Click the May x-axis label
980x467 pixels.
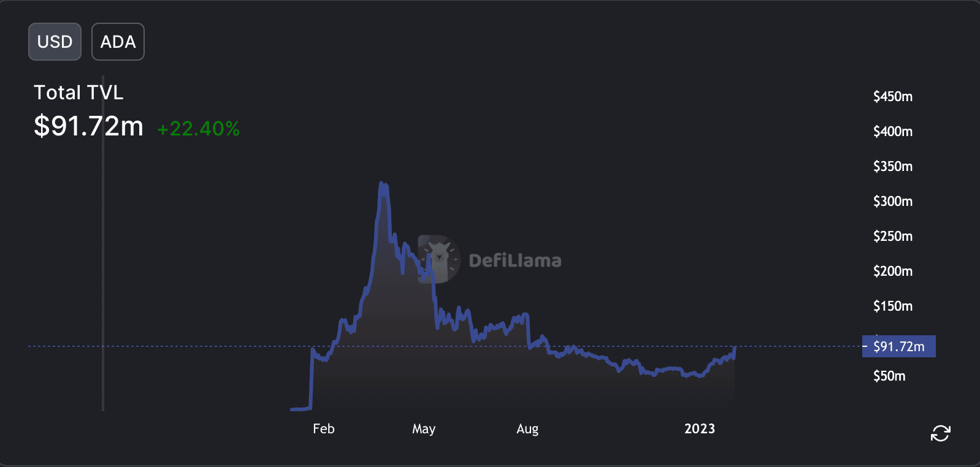[424, 428]
